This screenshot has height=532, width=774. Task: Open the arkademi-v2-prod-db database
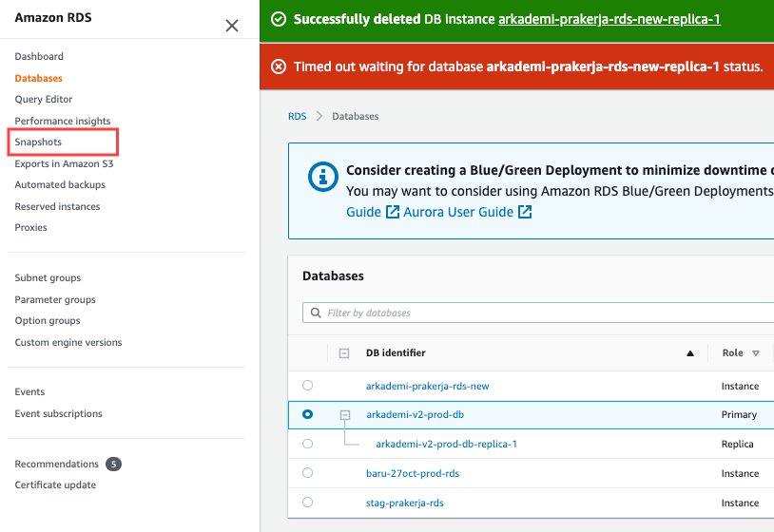416,414
